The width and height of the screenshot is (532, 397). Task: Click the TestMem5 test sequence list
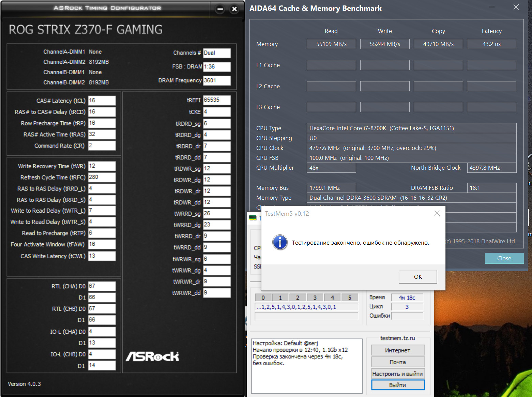306,307
